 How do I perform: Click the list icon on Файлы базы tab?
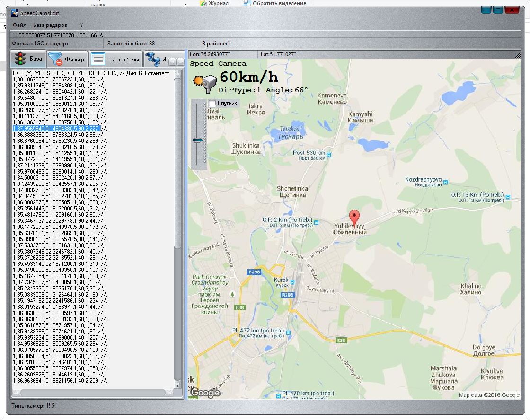[x=97, y=59]
